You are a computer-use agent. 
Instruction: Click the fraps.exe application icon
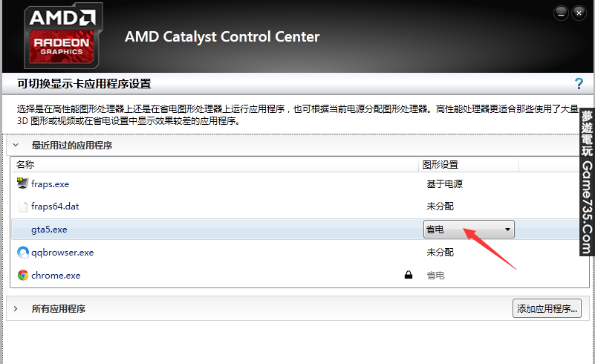pyautogui.click(x=22, y=184)
